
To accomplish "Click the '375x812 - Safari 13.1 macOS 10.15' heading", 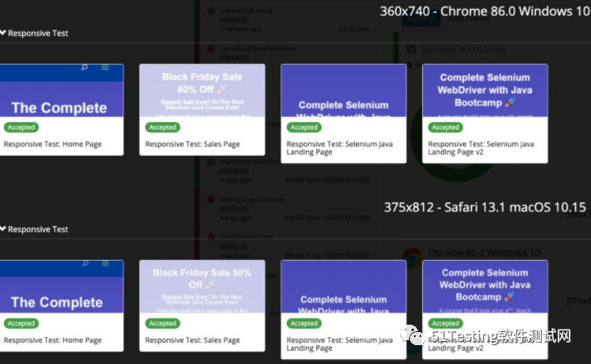I will (484, 207).
